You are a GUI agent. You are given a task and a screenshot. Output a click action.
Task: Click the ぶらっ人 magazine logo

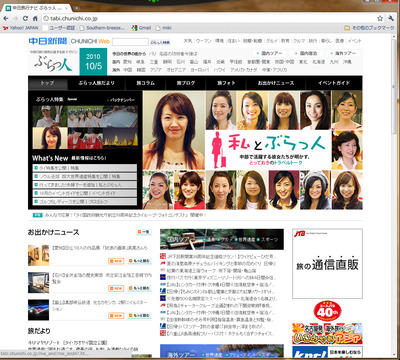pyautogui.click(x=53, y=62)
